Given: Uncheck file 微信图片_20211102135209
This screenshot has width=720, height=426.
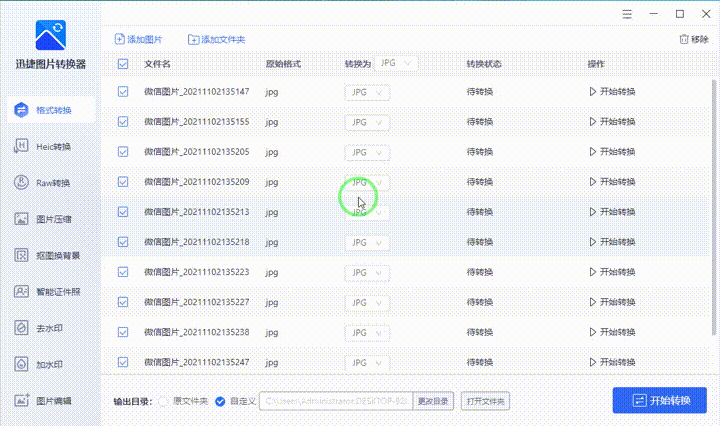Looking at the screenshot, I should click(x=123, y=182).
